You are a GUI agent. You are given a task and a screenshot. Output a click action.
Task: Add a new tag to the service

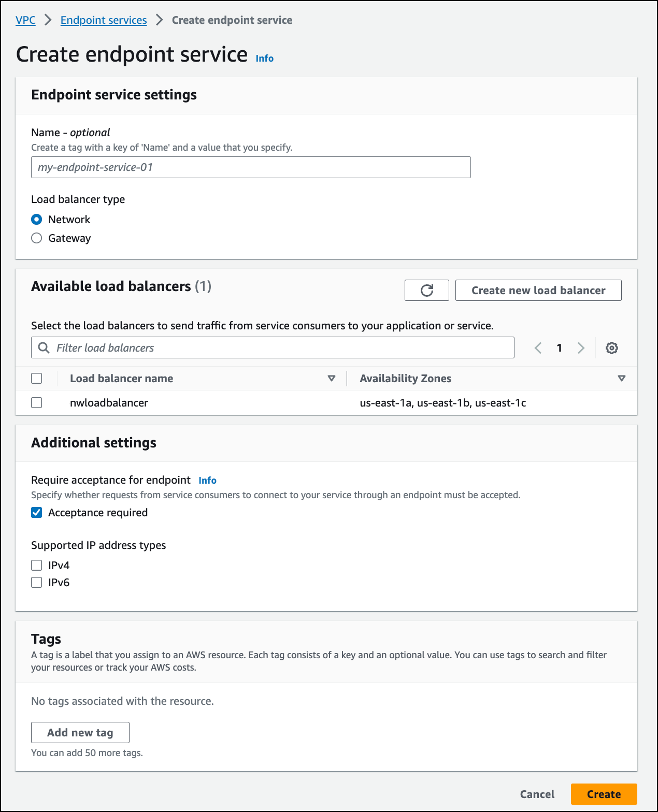pyautogui.click(x=80, y=732)
